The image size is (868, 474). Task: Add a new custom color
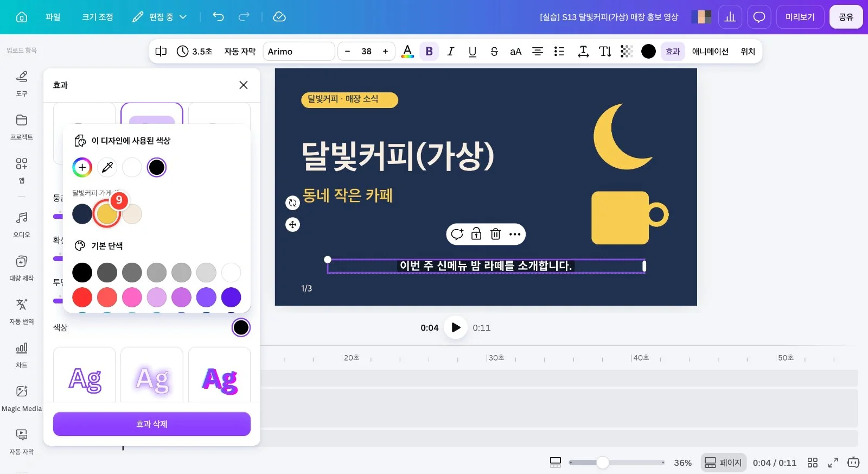pos(82,167)
